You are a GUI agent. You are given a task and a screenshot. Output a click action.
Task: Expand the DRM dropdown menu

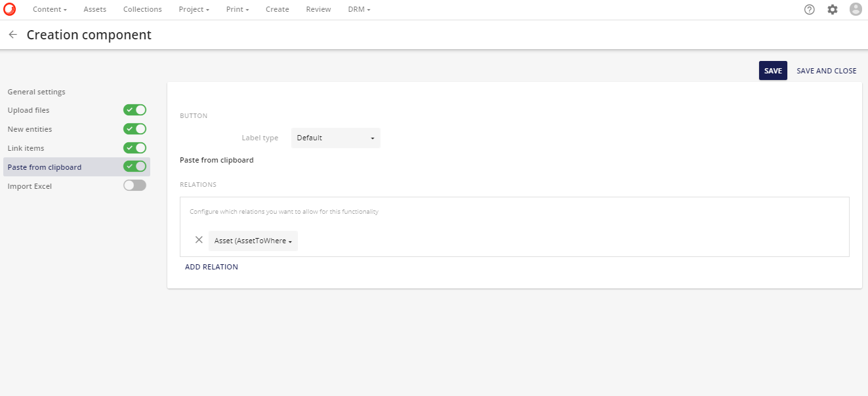pos(359,9)
